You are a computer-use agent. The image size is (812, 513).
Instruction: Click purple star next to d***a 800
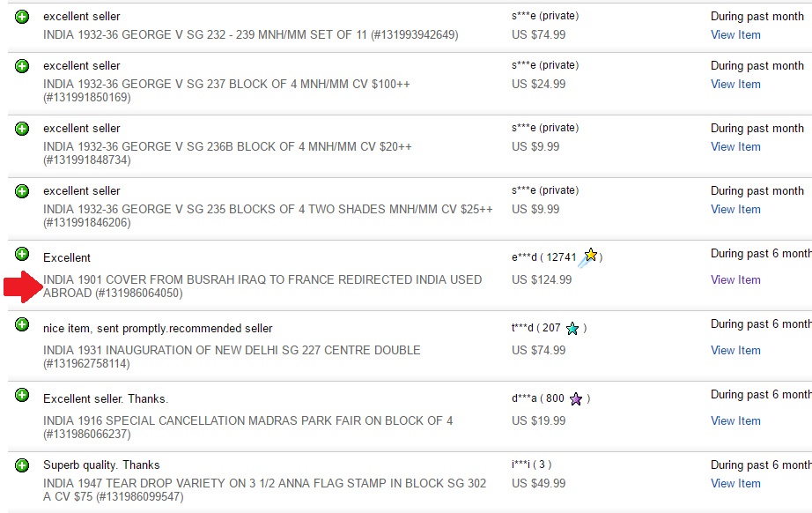(576, 399)
